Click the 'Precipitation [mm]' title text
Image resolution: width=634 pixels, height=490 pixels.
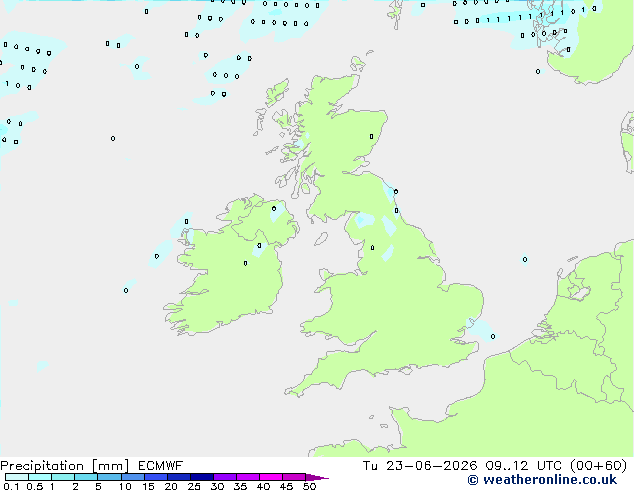tap(65, 466)
